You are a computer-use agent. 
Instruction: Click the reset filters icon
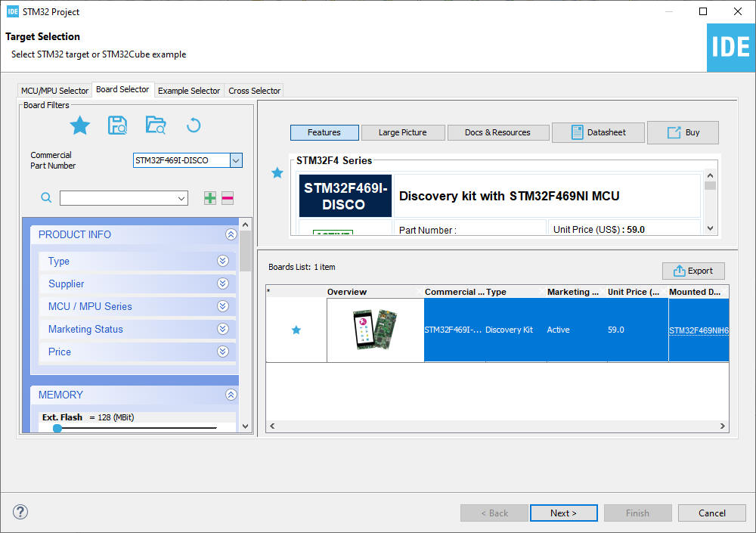(x=194, y=126)
